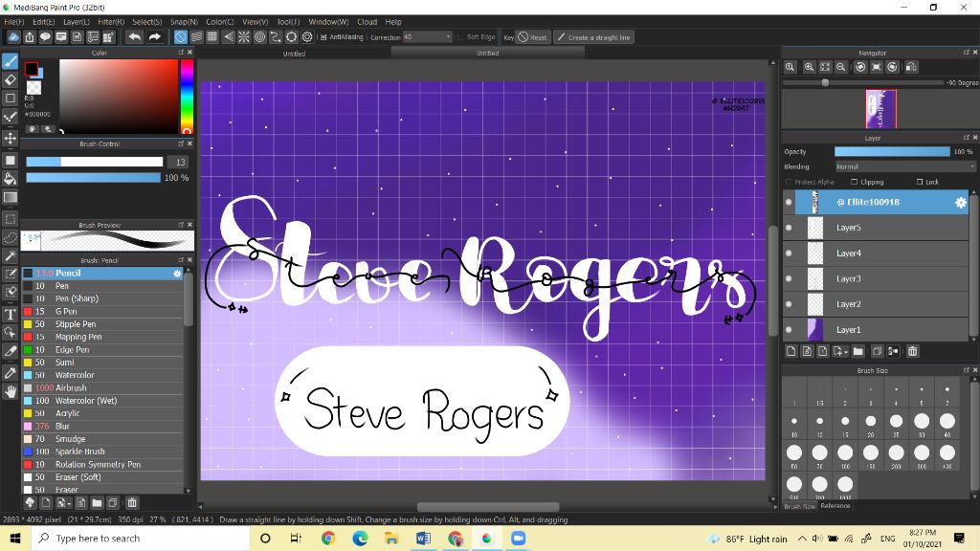Open the Snap menu
980x551 pixels.
coord(184,22)
